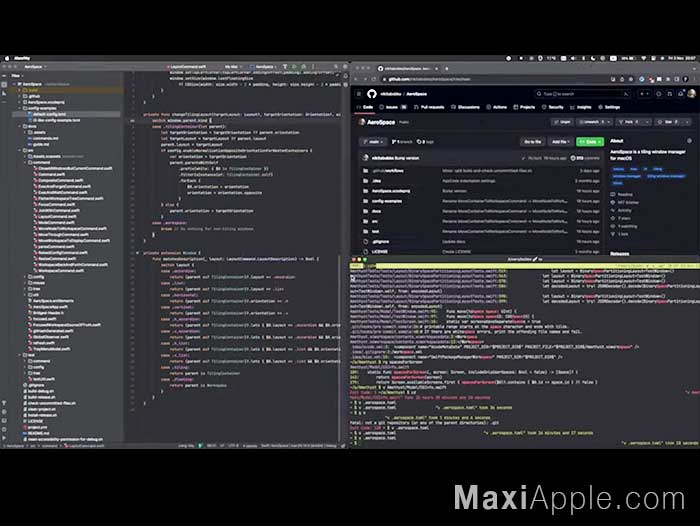The height and width of the screenshot is (526, 700).
Task: Open the .gitignore file on GitHub
Action: 380,242
